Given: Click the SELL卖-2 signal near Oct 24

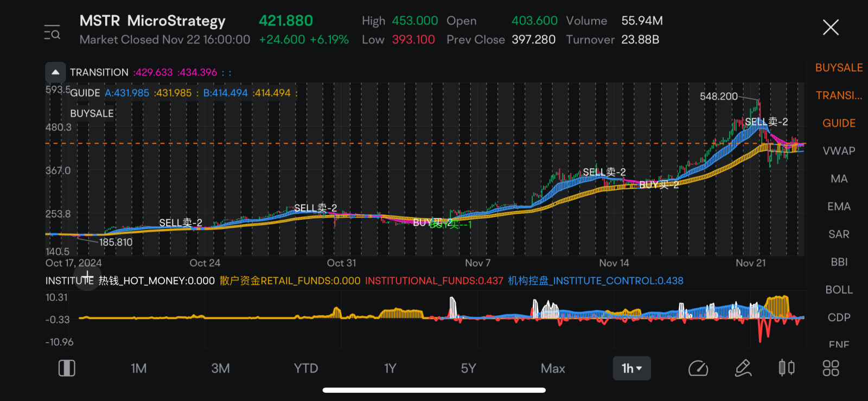Looking at the screenshot, I should coord(181,222).
